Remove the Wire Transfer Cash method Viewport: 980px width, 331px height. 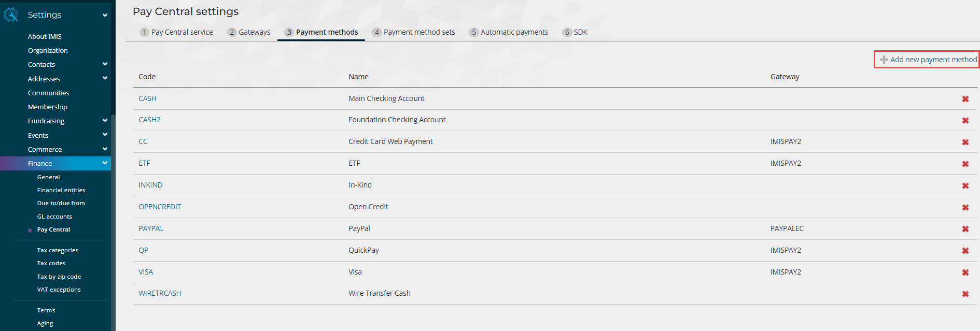(965, 294)
